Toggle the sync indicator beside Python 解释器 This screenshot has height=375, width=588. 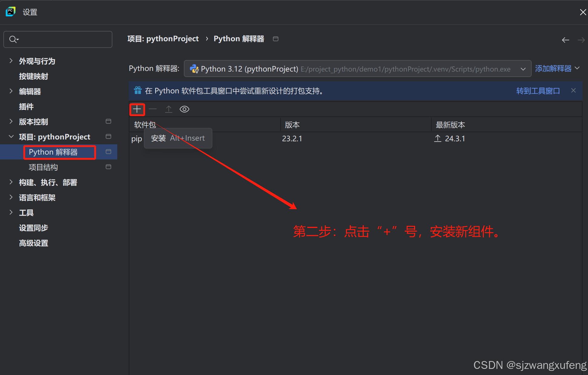[x=108, y=152]
